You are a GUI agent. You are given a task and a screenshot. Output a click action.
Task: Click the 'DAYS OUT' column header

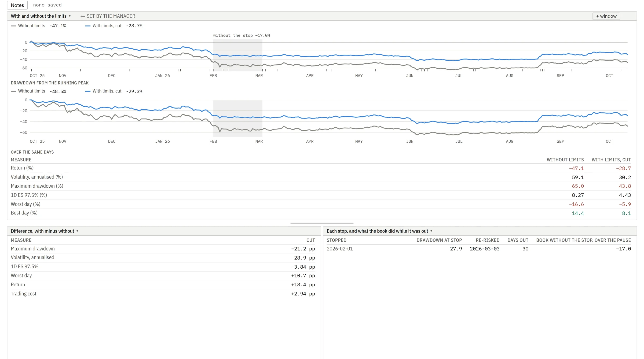(518, 240)
